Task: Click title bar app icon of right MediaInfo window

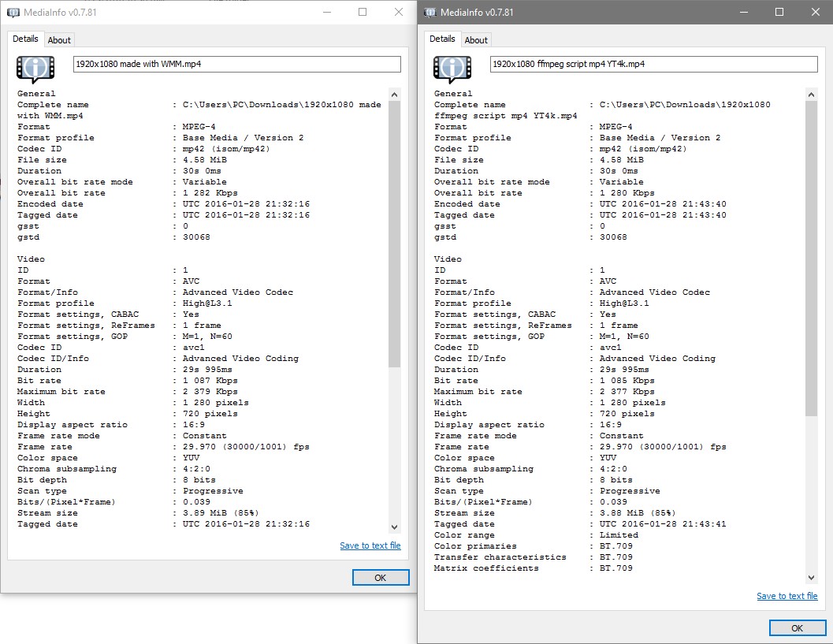Action: [x=430, y=13]
